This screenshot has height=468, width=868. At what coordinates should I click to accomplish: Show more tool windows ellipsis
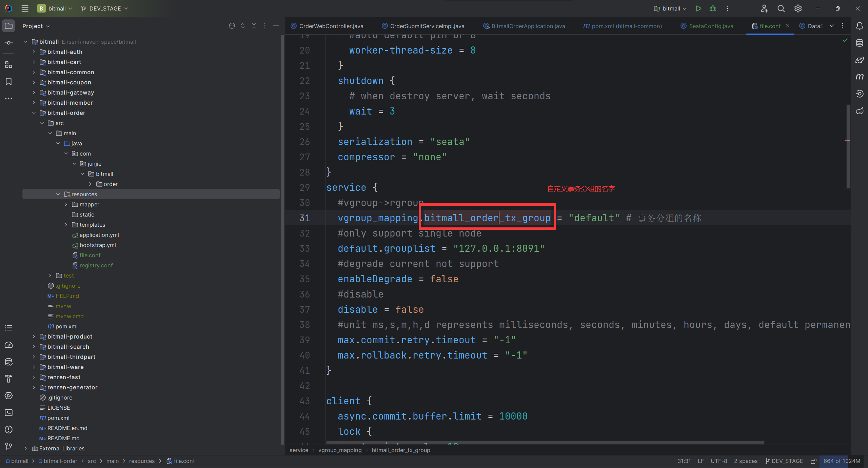[x=9, y=99]
